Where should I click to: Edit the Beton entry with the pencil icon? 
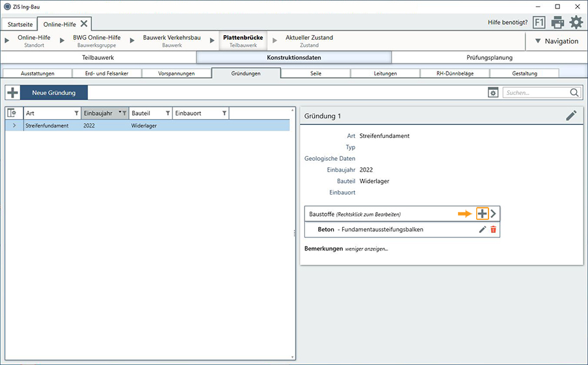point(482,230)
